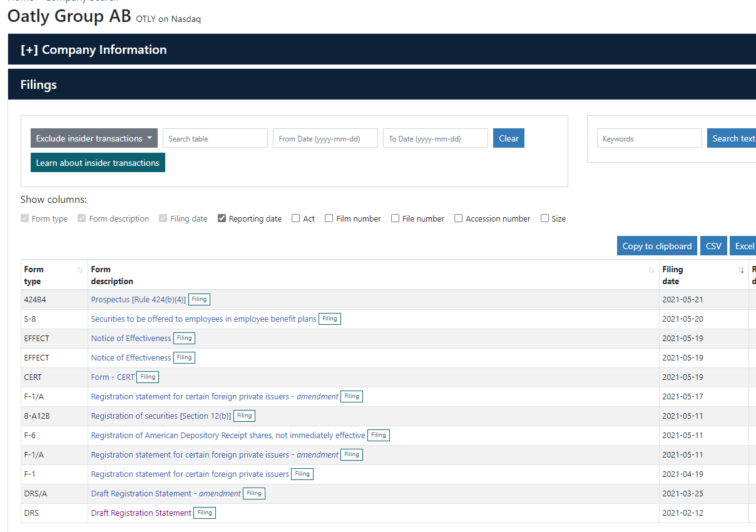
Task: Open Filing index for 8-A12B row
Action: click(x=244, y=416)
